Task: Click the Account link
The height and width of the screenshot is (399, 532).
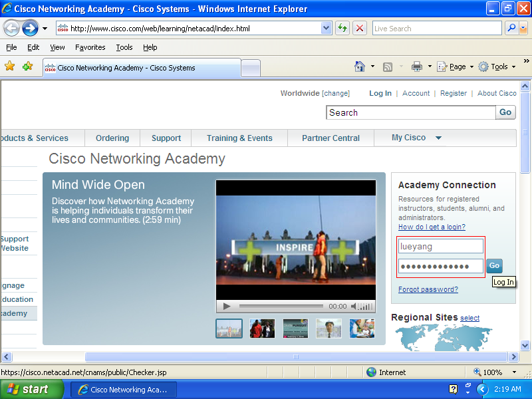Action: (416, 93)
